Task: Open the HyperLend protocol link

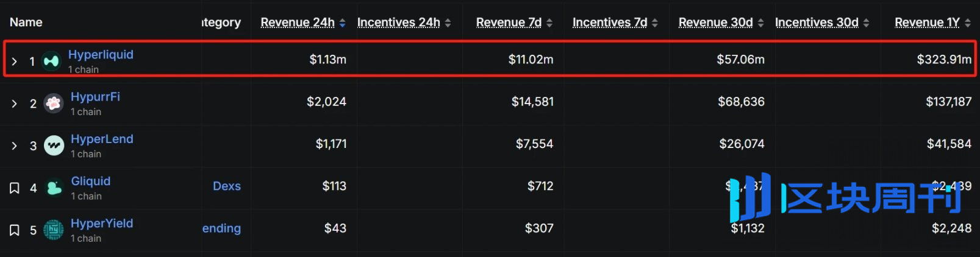Action: coord(102,139)
